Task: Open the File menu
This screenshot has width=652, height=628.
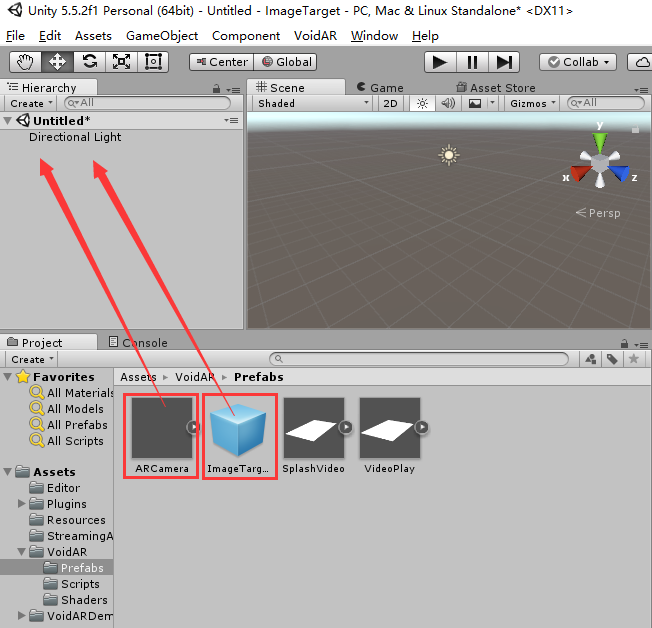Action: point(15,36)
